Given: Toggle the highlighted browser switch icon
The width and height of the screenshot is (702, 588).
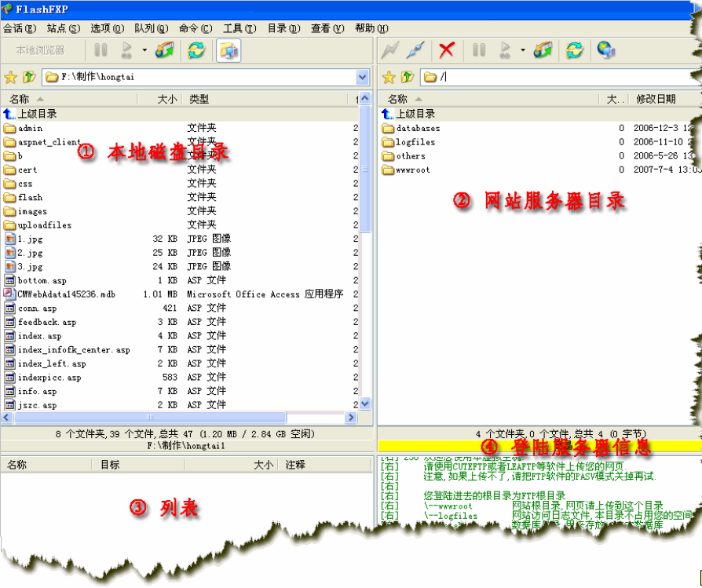Looking at the screenshot, I should point(229,51).
